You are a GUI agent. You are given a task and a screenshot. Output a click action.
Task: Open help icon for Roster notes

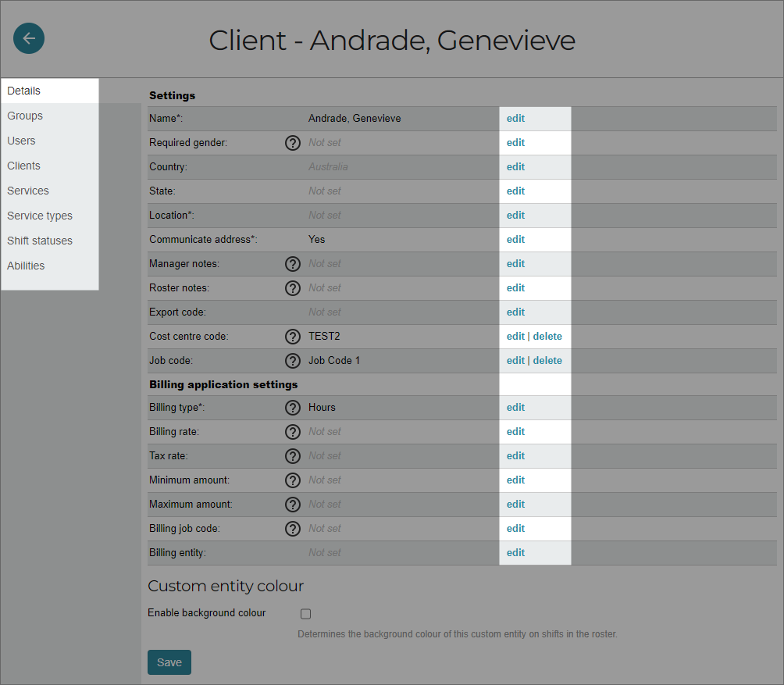click(293, 288)
